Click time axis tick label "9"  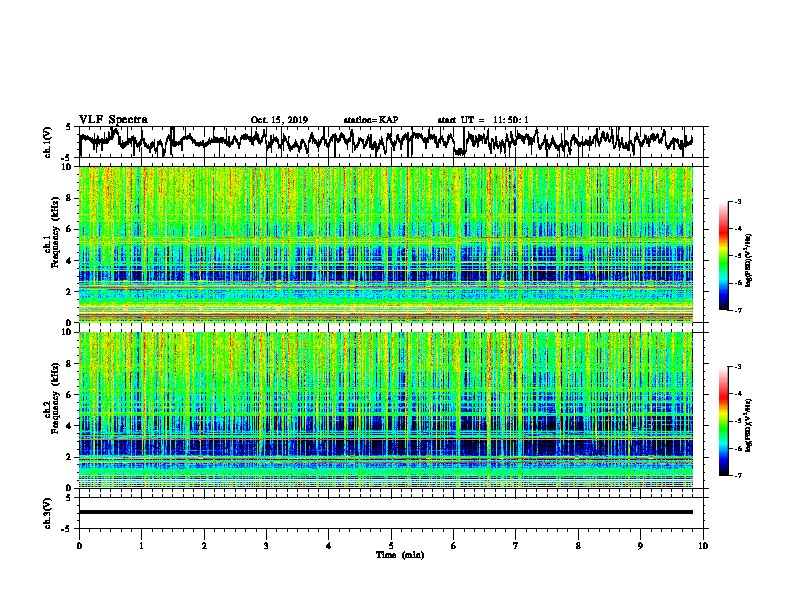pos(640,546)
